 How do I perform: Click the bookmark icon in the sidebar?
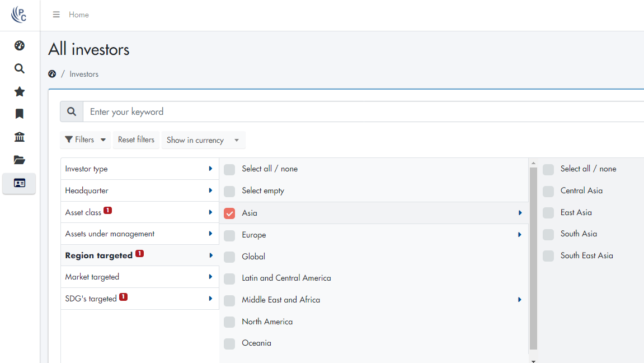(x=19, y=114)
